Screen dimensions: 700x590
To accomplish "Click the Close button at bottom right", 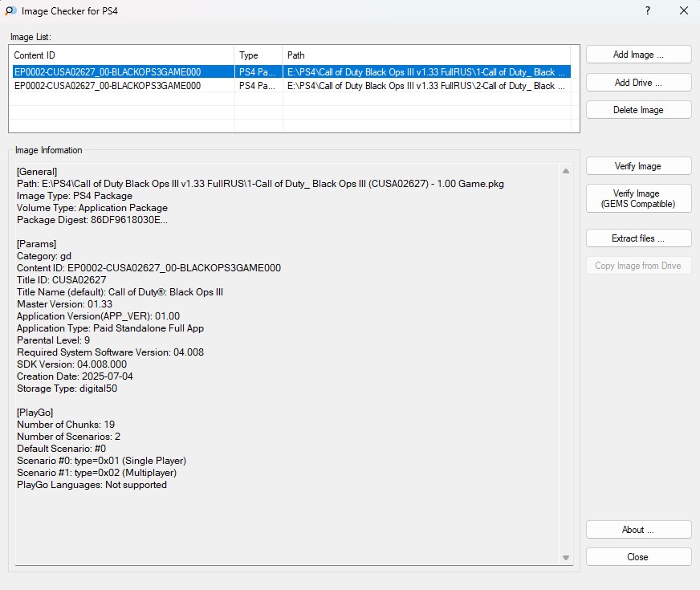I will pyautogui.click(x=638, y=557).
